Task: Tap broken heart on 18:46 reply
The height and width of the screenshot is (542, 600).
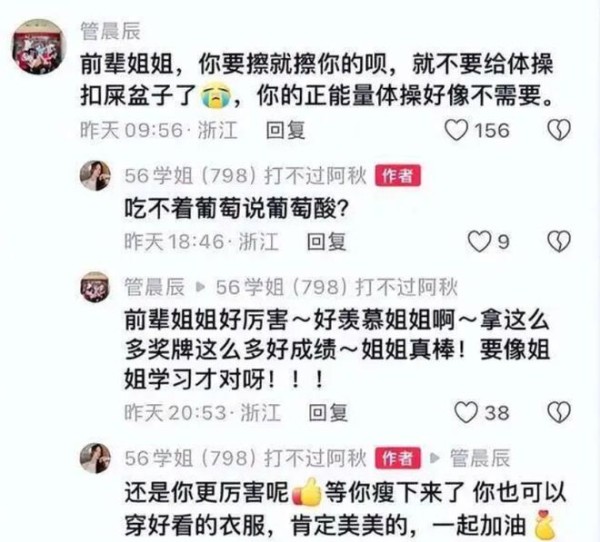Action: pyautogui.click(x=559, y=242)
